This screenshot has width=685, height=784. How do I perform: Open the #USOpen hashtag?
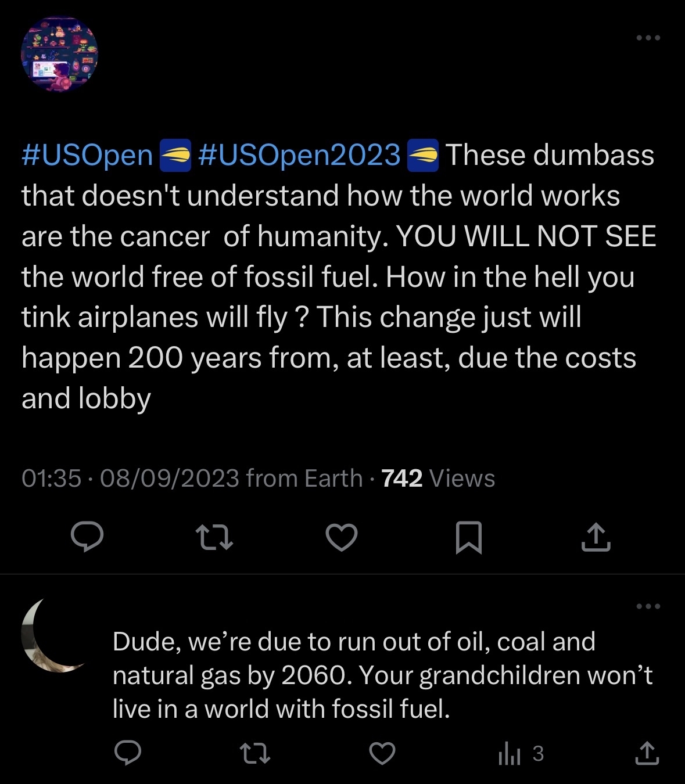point(87,155)
